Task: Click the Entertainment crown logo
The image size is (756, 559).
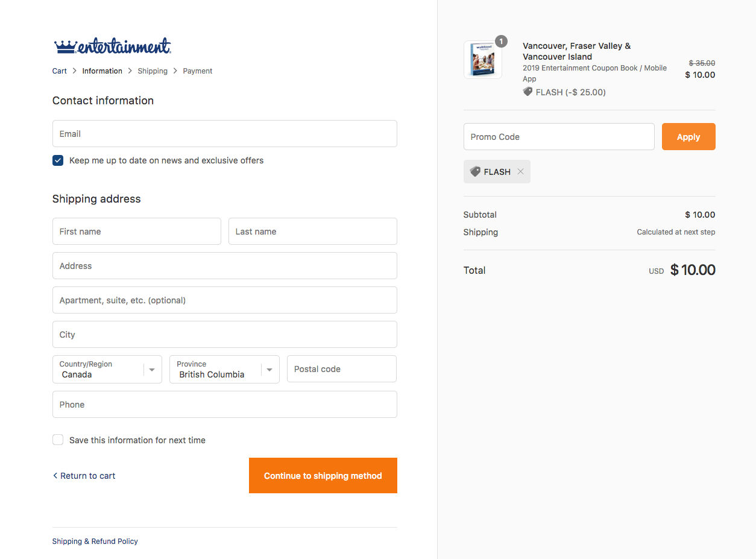Action: 112,46
